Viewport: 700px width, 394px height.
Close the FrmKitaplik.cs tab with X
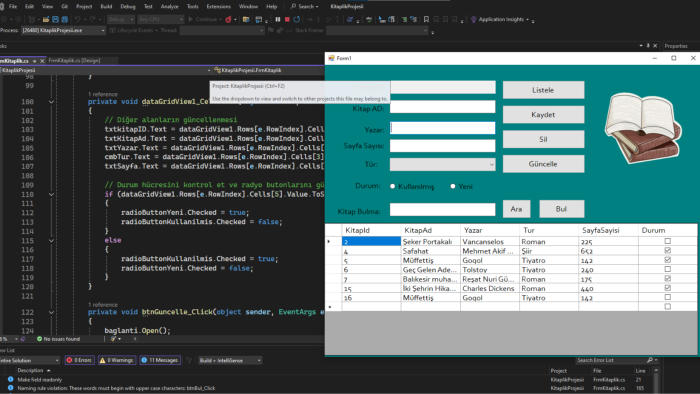pyautogui.click(x=42, y=61)
